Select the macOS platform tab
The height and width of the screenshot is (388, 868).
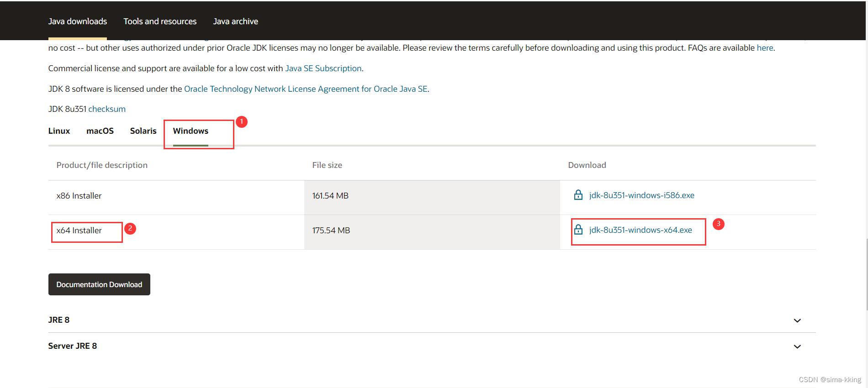pos(100,131)
